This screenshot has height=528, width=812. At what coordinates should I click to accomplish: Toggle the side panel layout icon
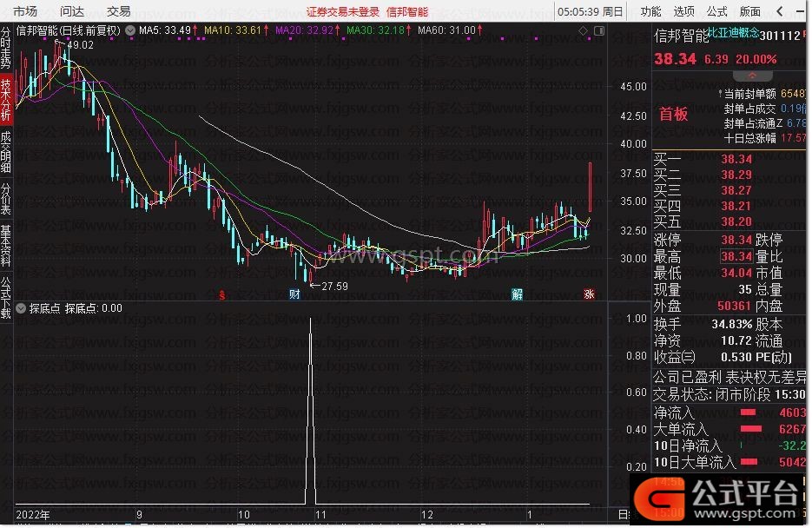(599, 31)
